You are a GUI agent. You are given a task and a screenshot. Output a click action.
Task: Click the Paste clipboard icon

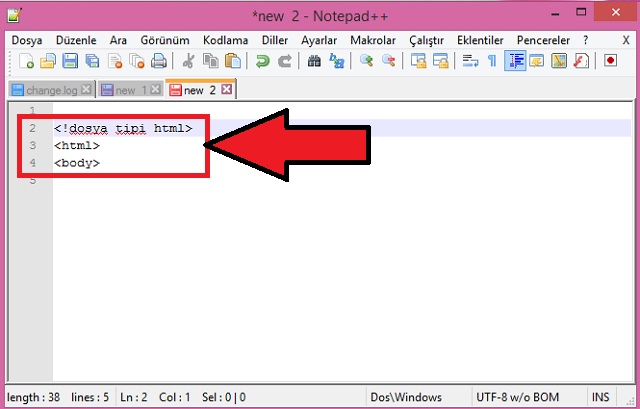(233, 61)
